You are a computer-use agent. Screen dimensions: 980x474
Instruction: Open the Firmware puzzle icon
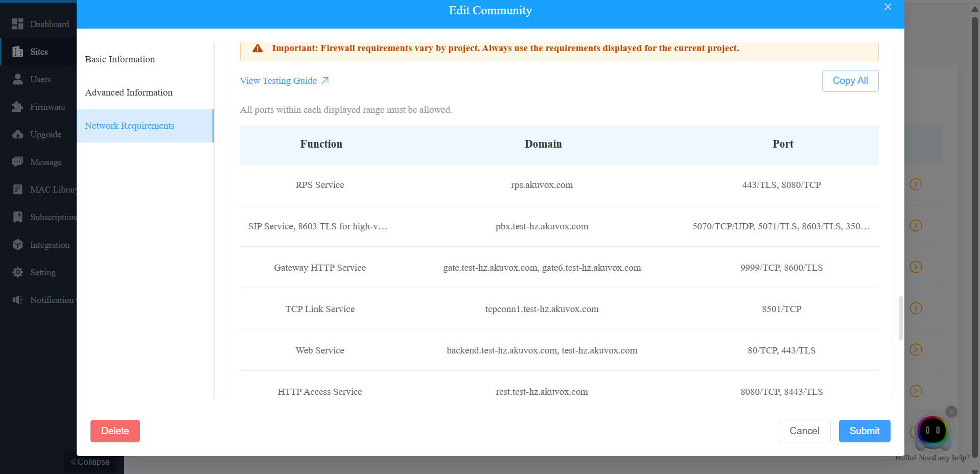pyautogui.click(x=18, y=107)
